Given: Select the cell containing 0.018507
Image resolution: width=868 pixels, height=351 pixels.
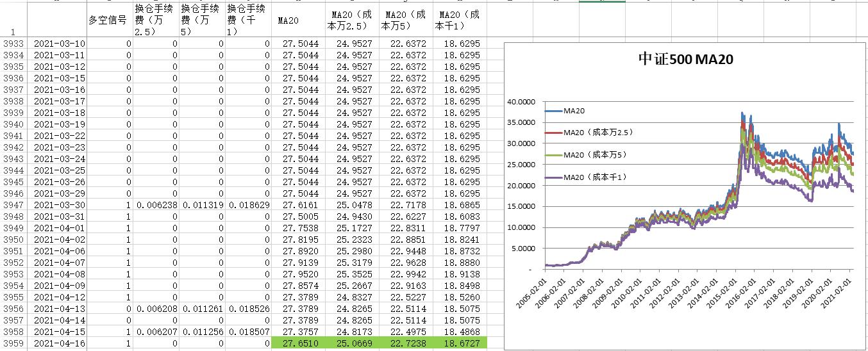Looking at the screenshot, I should coord(249,332).
